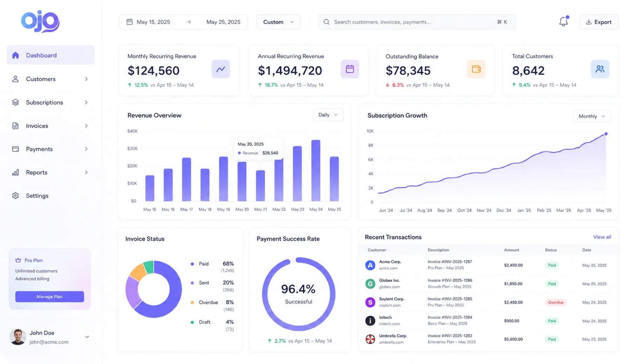Click invoice #INV-2025-1287 description text
Viewport: 630px width, 364px height.
(450, 262)
